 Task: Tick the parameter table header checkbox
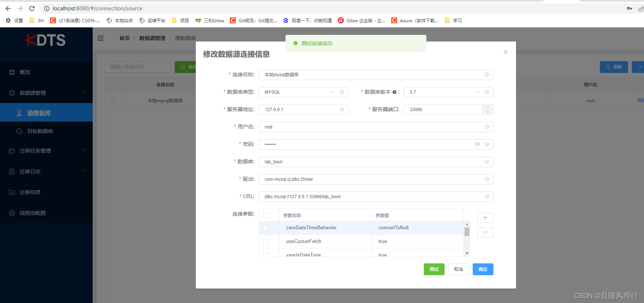click(265, 216)
